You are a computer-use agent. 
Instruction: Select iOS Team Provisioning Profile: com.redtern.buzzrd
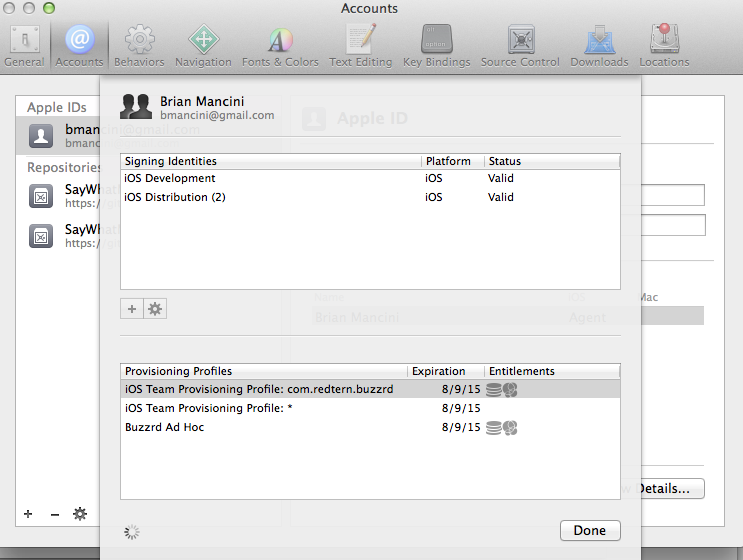tap(370, 389)
